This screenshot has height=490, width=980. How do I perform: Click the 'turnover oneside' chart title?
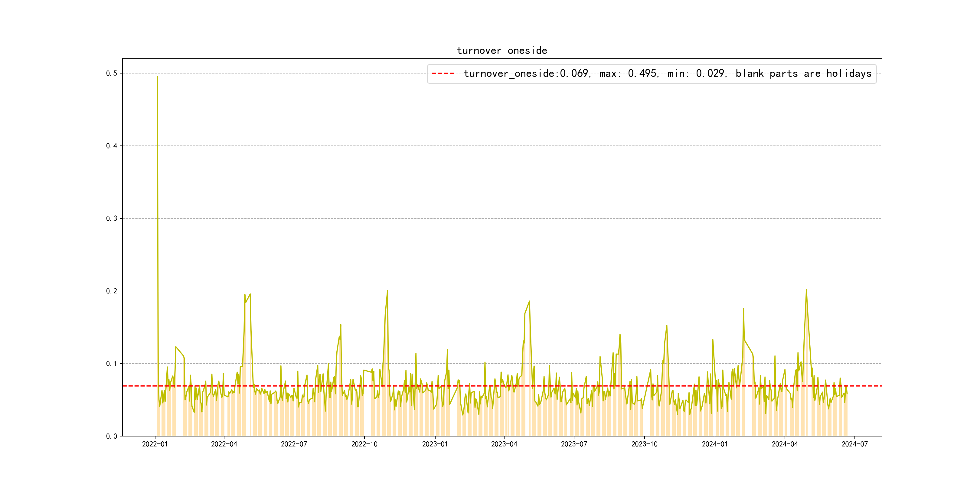(501, 51)
